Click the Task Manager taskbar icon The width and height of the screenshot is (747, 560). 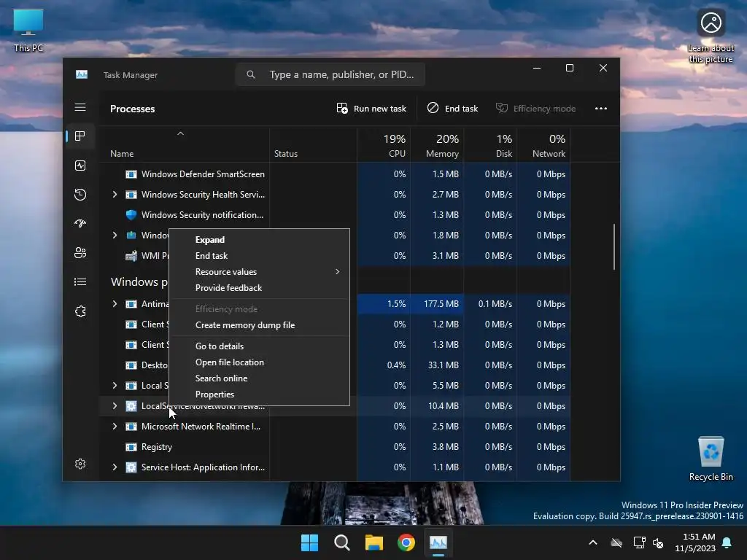coord(438,542)
